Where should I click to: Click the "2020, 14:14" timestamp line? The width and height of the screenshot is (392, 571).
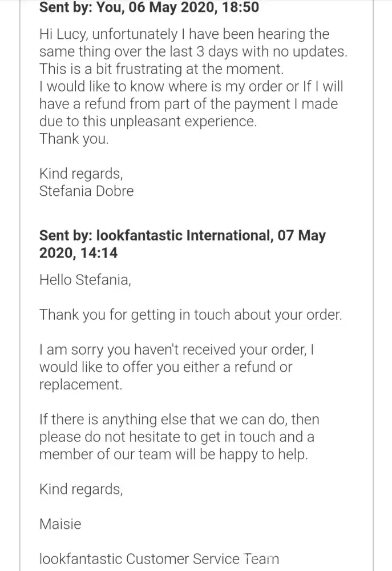pos(78,253)
